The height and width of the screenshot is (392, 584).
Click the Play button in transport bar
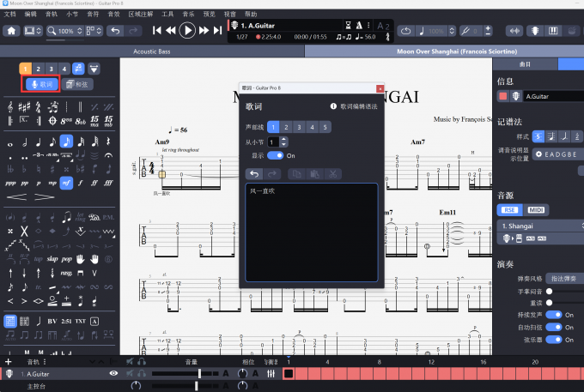tap(187, 31)
